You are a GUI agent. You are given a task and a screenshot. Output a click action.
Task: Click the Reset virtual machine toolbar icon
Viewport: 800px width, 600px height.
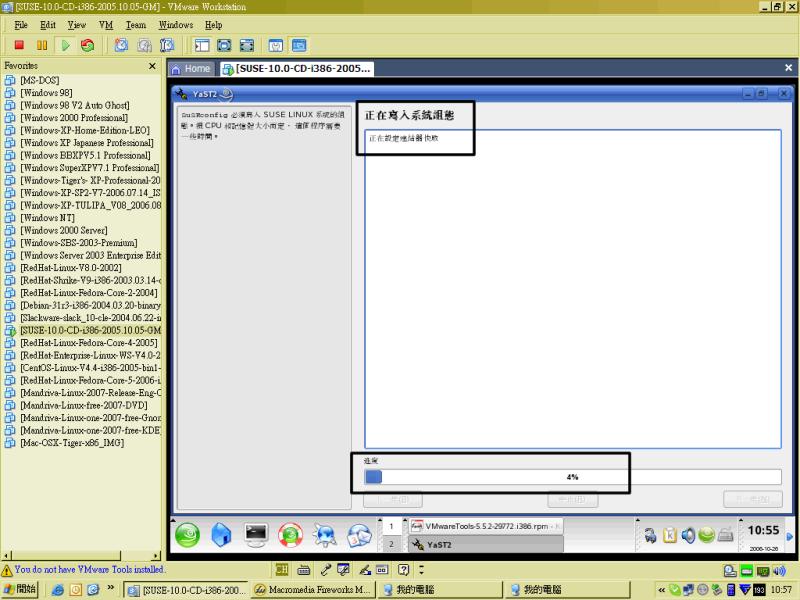tap(88, 45)
